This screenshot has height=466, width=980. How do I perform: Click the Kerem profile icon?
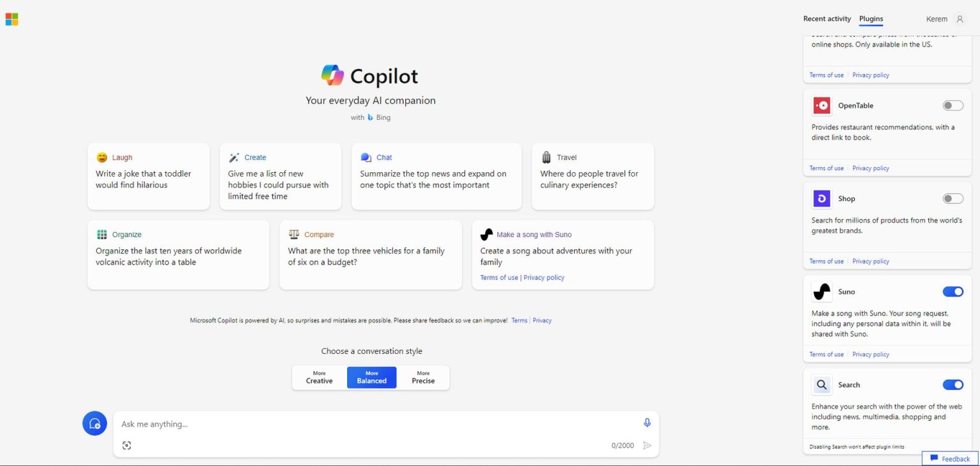pyautogui.click(x=961, y=18)
